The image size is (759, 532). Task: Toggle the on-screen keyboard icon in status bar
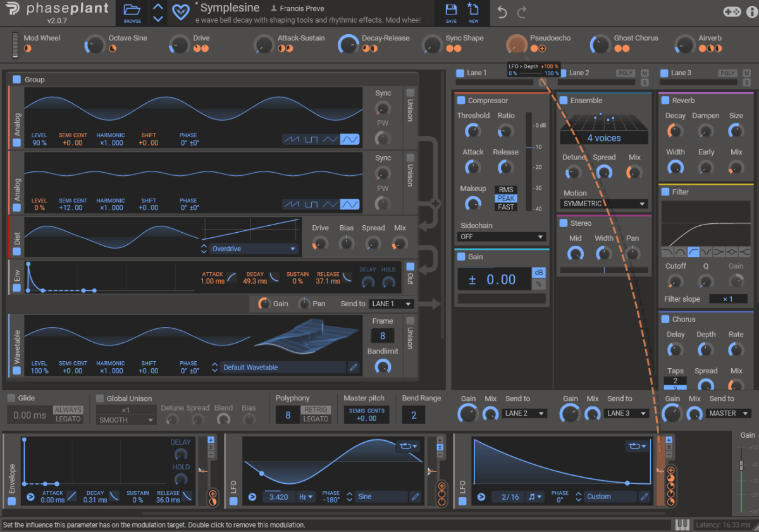point(682,524)
